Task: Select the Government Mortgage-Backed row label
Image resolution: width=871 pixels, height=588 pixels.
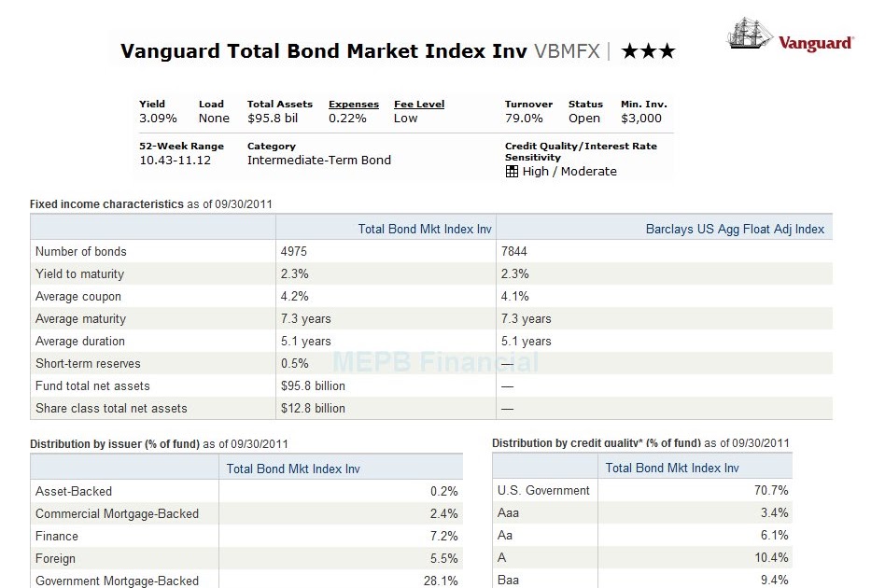Action: pos(117,581)
